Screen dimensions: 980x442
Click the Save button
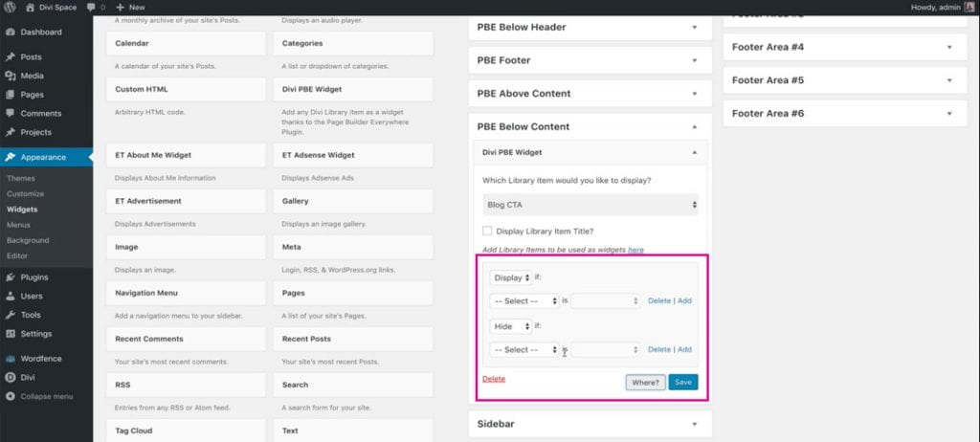coord(683,382)
